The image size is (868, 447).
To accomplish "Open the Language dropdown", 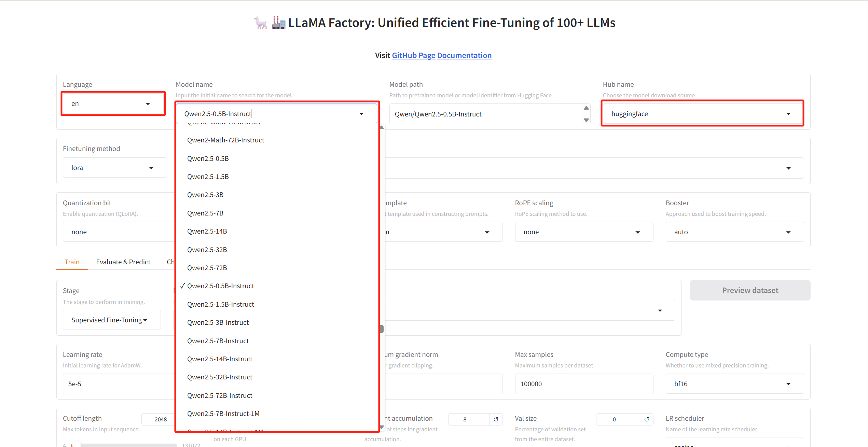I will (x=113, y=103).
